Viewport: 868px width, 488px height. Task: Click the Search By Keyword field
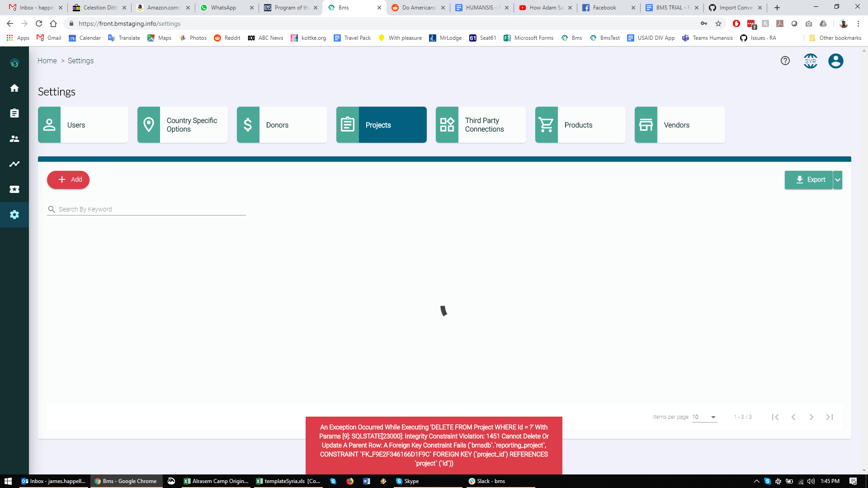(146, 209)
